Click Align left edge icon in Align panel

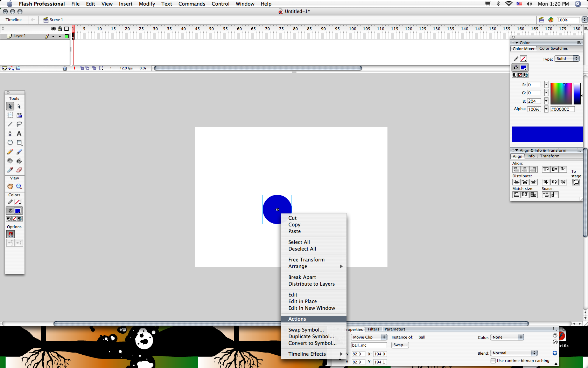point(516,169)
